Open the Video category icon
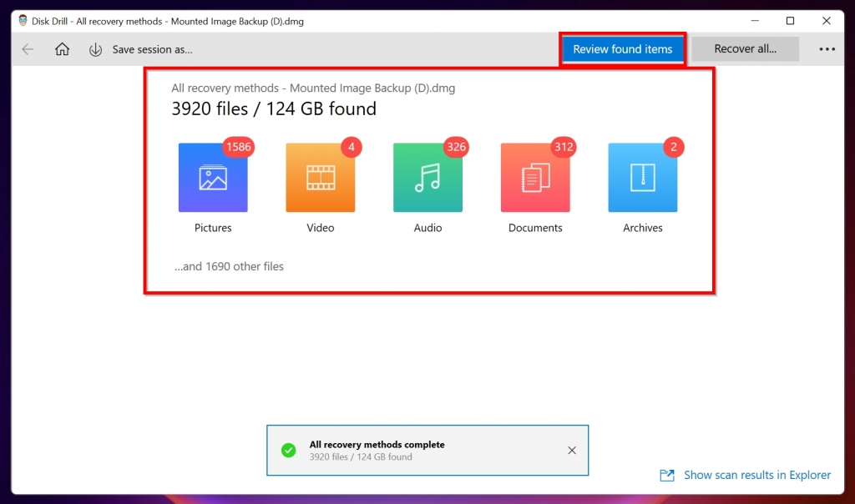This screenshot has height=504, width=855. click(x=320, y=176)
